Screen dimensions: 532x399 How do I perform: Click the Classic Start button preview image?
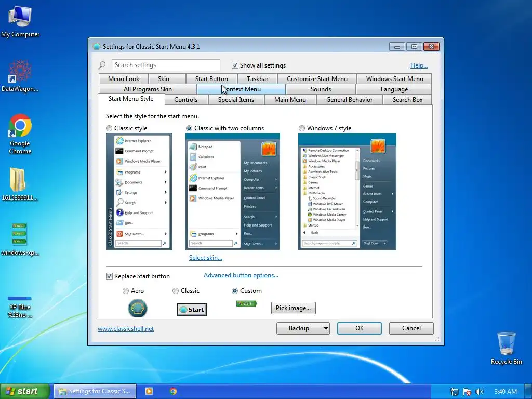tap(192, 310)
